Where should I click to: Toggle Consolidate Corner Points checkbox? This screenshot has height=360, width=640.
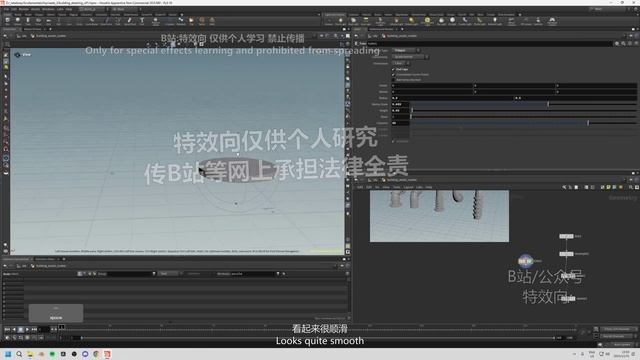(394, 75)
